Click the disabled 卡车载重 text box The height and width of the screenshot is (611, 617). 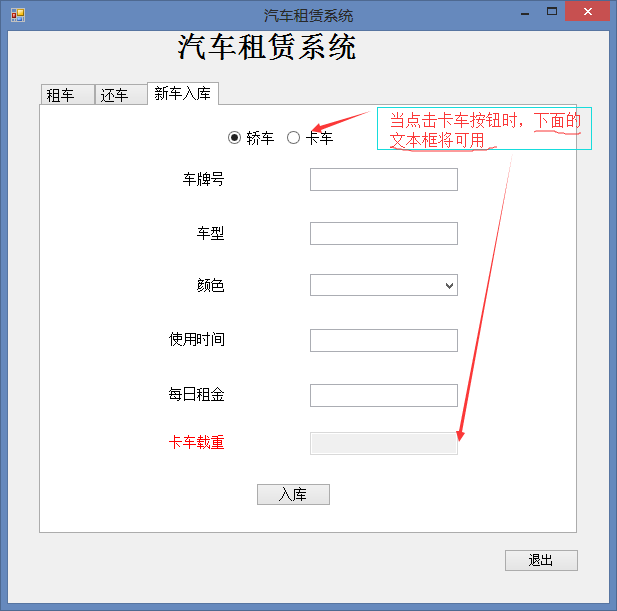[384, 443]
